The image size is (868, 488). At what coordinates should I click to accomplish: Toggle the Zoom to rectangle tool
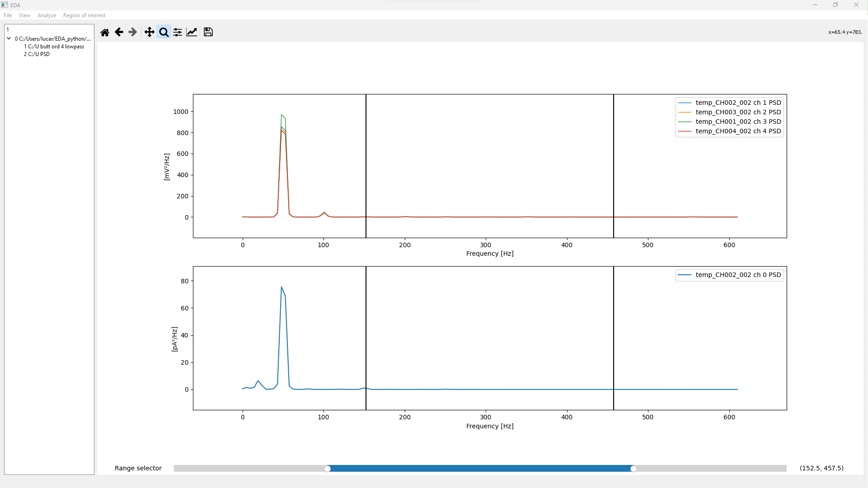point(164,32)
